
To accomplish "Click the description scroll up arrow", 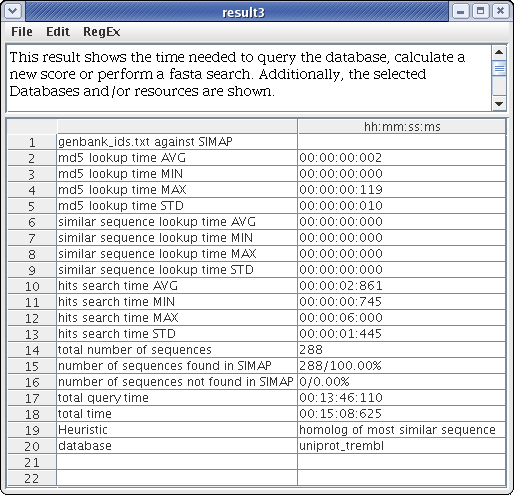I will [x=499, y=52].
